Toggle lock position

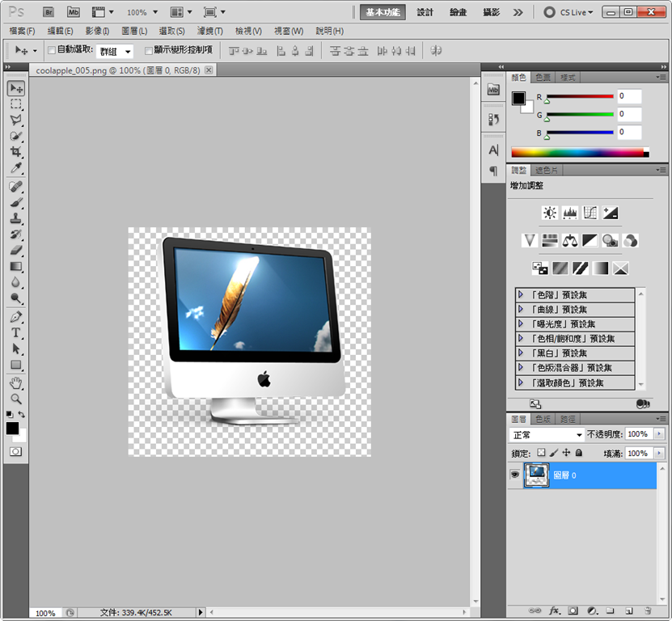click(566, 453)
